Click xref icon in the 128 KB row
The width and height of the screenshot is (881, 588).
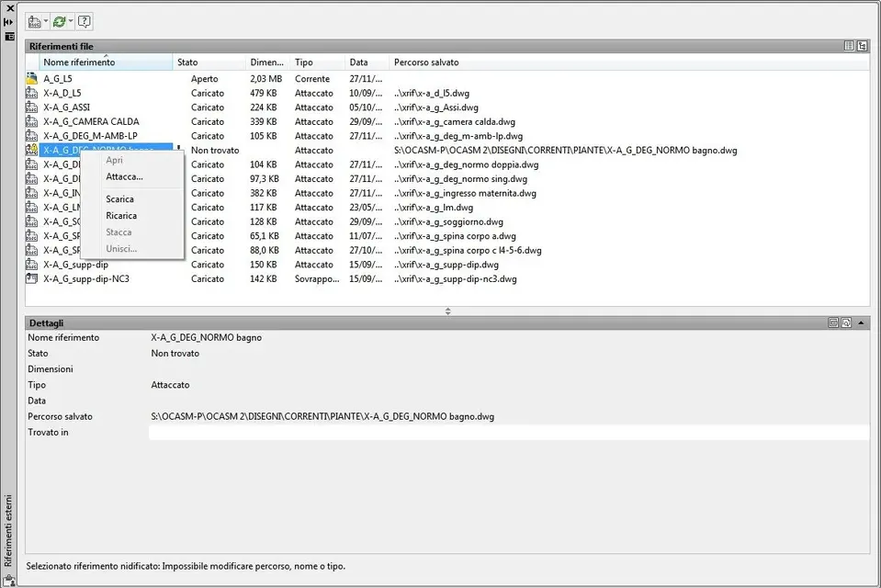(x=32, y=221)
